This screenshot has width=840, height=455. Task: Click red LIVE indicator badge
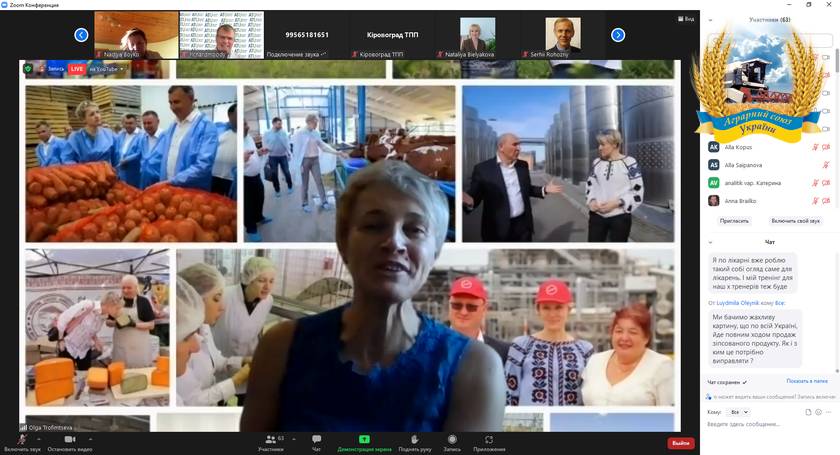pyautogui.click(x=77, y=69)
